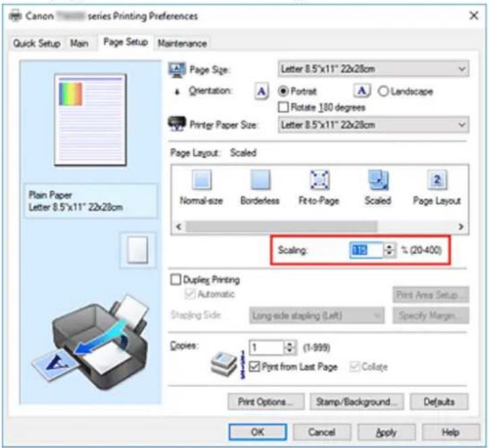The height and width of the screenshot is (448, 489).
Task: Click the Print Area Setup button
Action: point(431,295)
